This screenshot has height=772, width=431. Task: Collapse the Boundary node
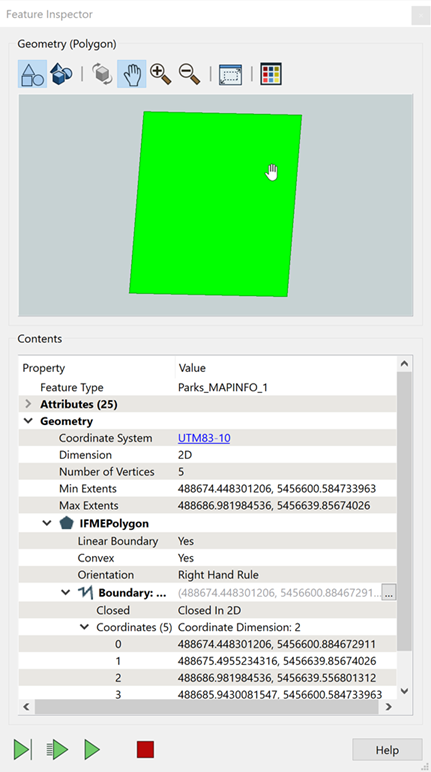click(66, 592)
